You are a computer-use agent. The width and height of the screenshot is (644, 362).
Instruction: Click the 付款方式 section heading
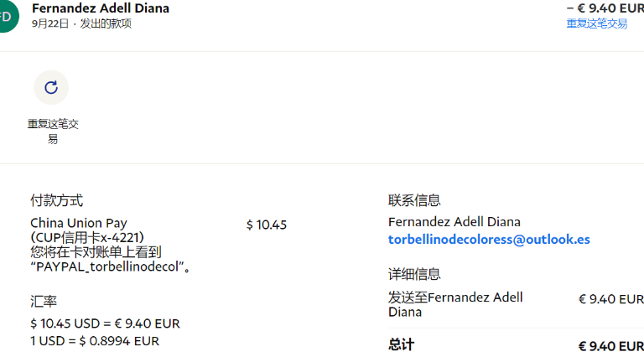pos(57,201)
